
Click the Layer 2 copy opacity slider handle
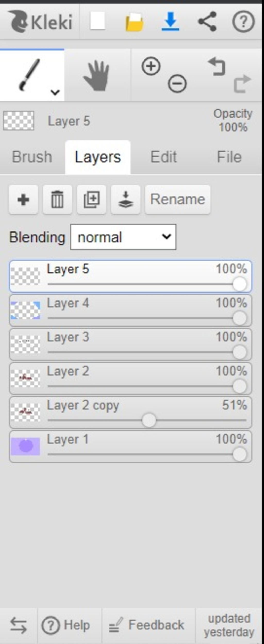point(149,420)
